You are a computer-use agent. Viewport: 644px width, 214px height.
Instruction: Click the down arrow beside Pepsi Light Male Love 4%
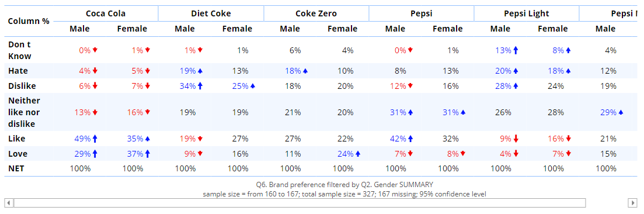tap(516, 154)
